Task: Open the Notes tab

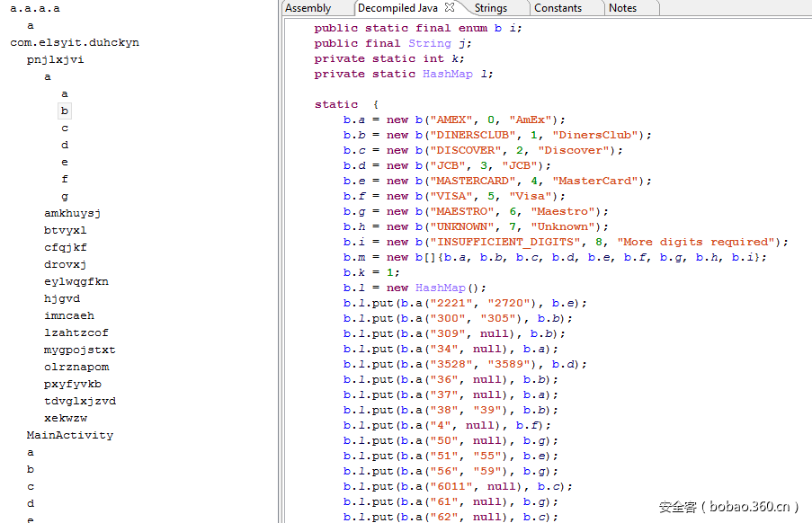Action: tap(622, 8)
